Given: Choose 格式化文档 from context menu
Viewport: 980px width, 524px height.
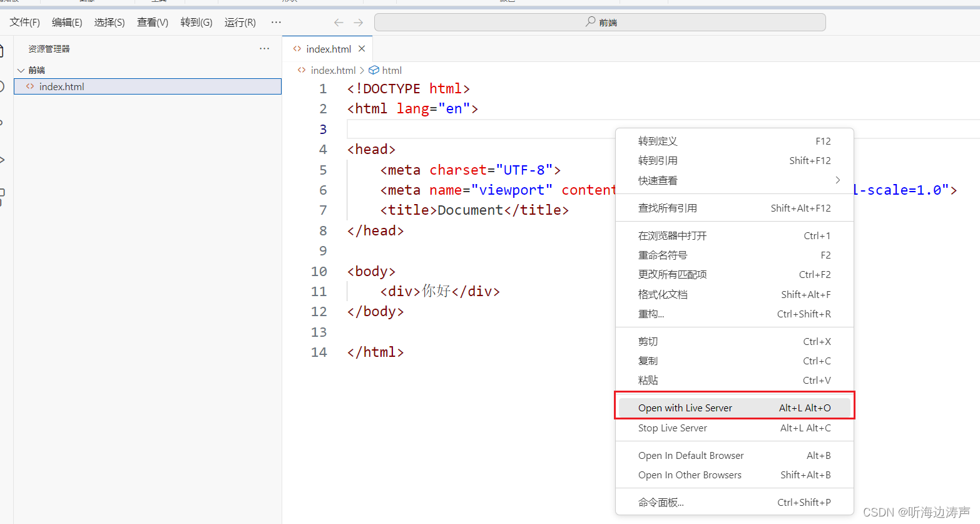Looking at the screenshot, I should coord(735,294).
